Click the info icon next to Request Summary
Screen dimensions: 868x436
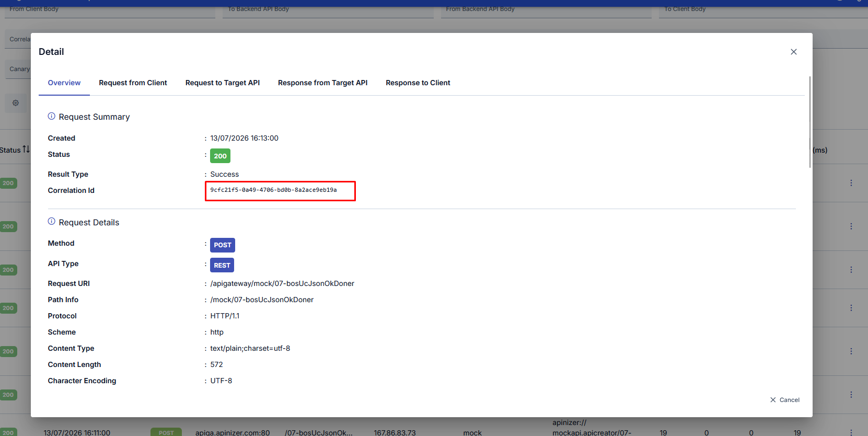(x=51, y=116)
